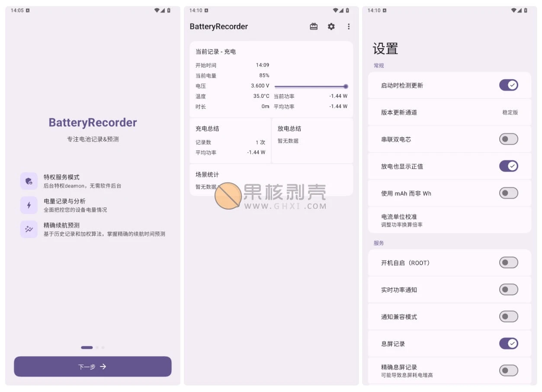Enable 实时功率通知 switch

pyautogui.click(x=509, y=290)
